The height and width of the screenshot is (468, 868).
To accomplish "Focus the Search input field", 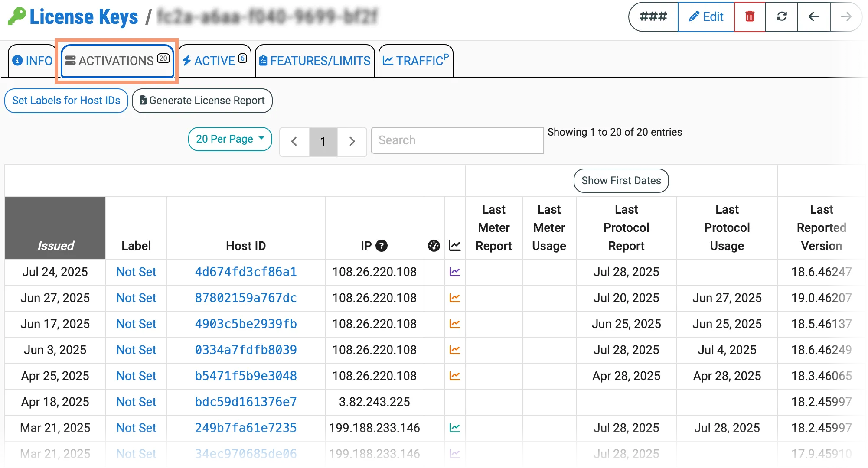I will click(457, 140).
